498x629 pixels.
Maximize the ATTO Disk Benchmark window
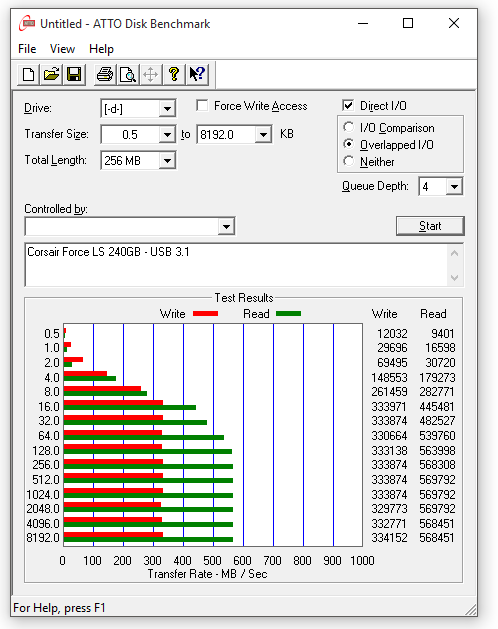pyautogui.click(x=408, y=23)
